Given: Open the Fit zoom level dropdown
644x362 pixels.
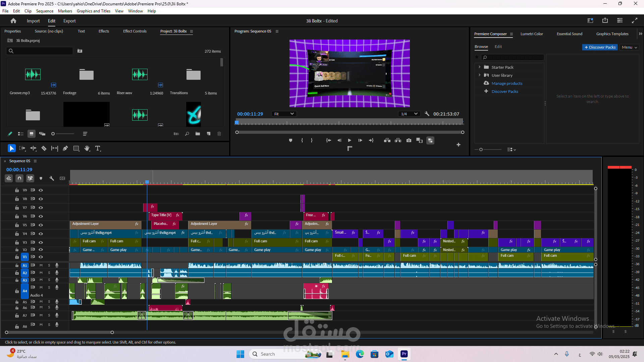Looking at the screenshot, I should [x=284, y=114].
